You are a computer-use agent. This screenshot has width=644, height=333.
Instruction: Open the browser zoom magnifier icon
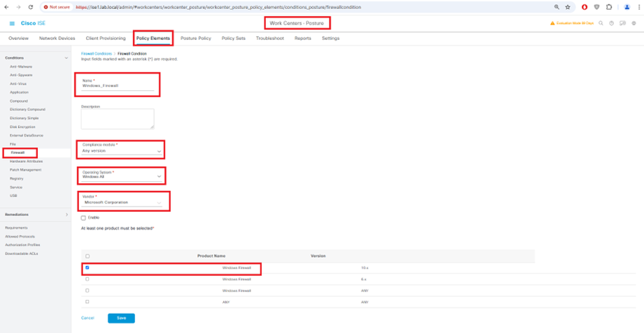tap(557, 7)
